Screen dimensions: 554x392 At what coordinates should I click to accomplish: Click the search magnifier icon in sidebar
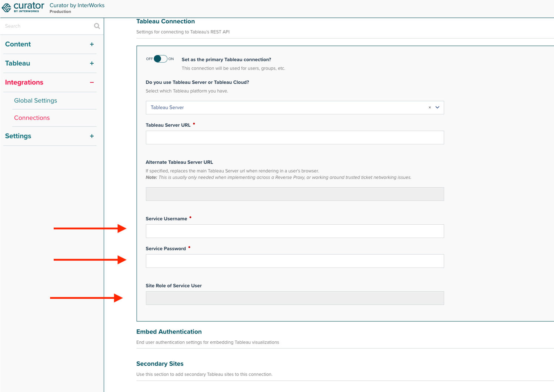(97, 26)
